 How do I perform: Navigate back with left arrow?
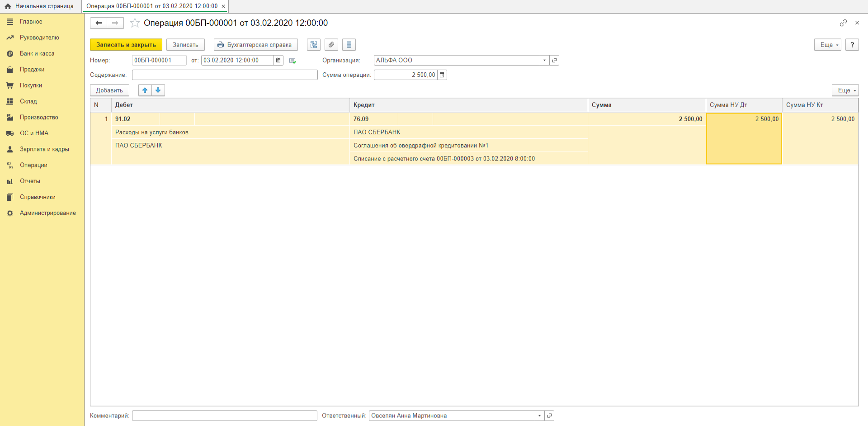(99, 23)
